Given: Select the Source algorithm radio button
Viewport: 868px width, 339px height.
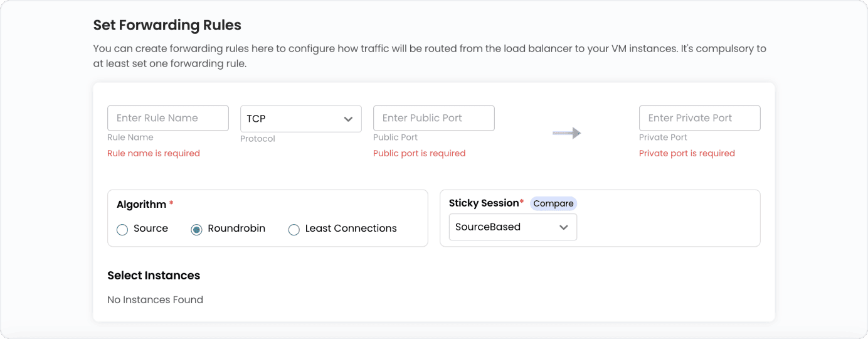Looking at the screenshot, I should (122, 230).
